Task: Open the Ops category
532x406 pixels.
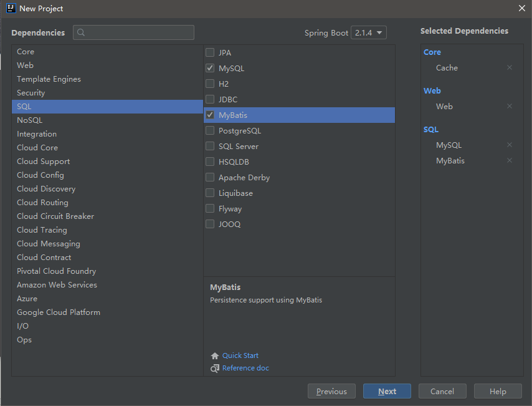Action: [x=107, y=340]
